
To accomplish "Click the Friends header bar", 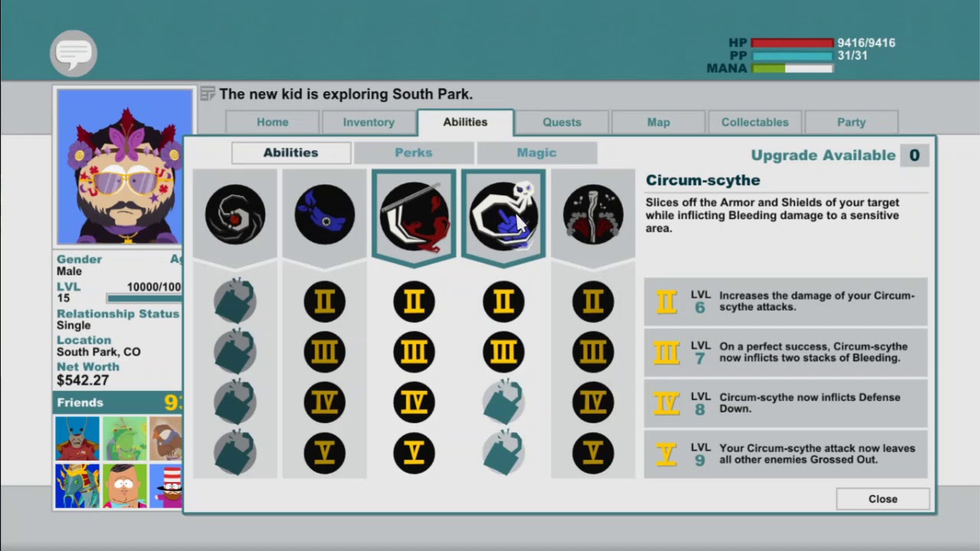I will [118, 403].
